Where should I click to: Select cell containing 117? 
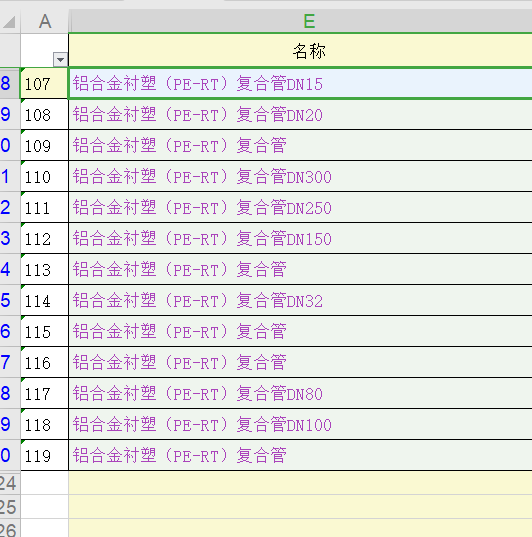pyautogui.click(x=45, y=393)
